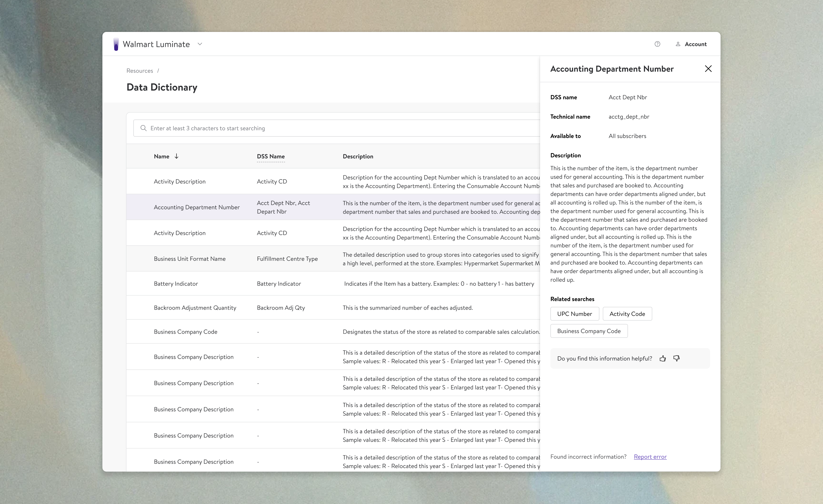
Task: Click the 'Indicates if the Item has a battery' description
Action: point(439,284)
